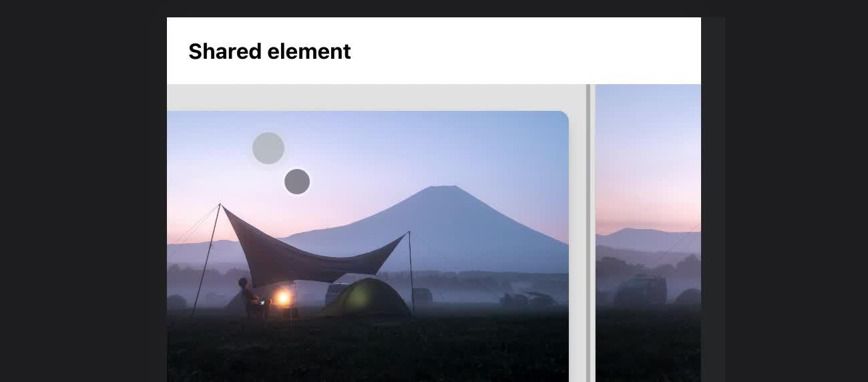Click the "Shared element" title text

[270, 51]
